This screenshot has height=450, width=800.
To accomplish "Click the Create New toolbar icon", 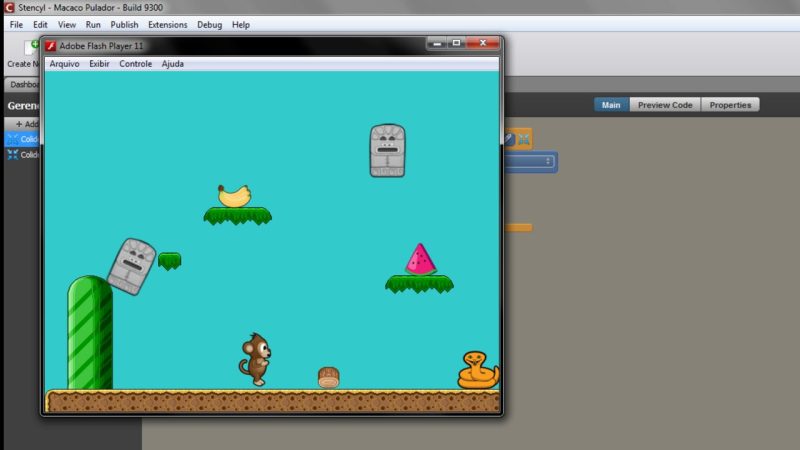I will pyautogui.click(x=32, y=47).
